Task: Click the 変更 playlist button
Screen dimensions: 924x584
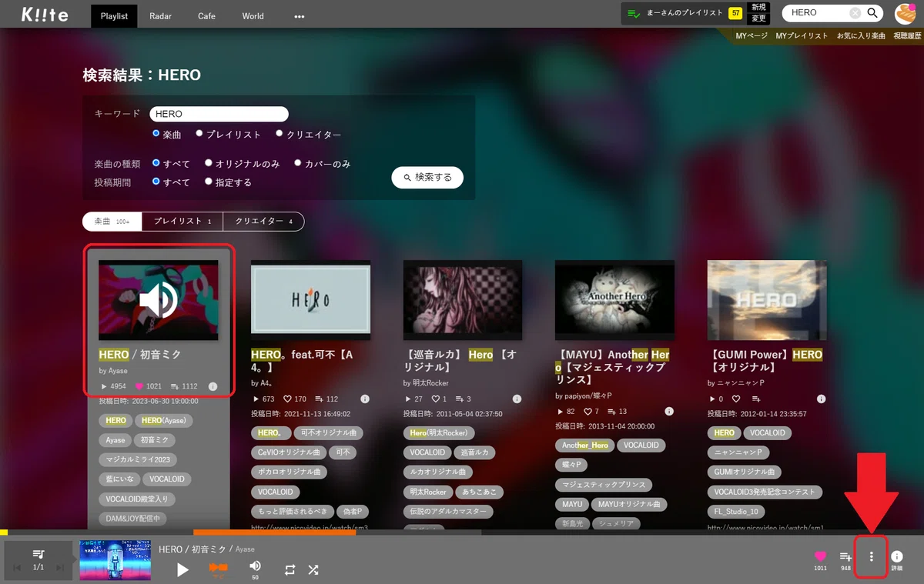Action: coord(758,19)
